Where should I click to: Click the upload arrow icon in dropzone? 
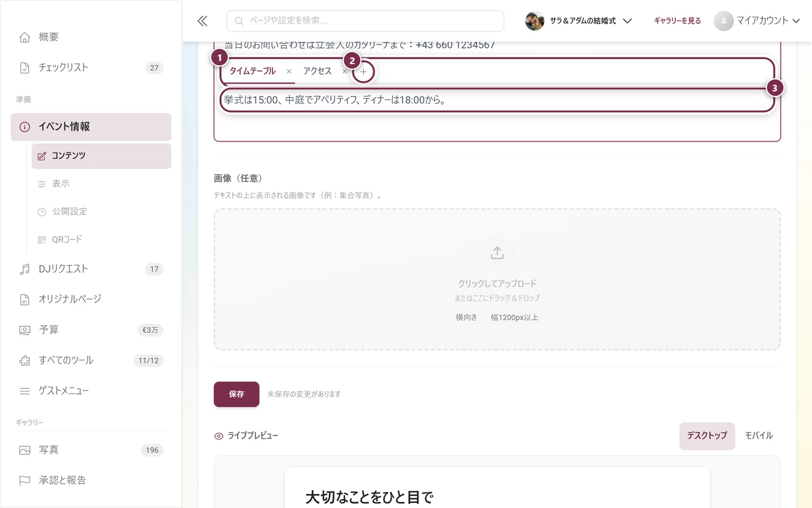(497, 253)
